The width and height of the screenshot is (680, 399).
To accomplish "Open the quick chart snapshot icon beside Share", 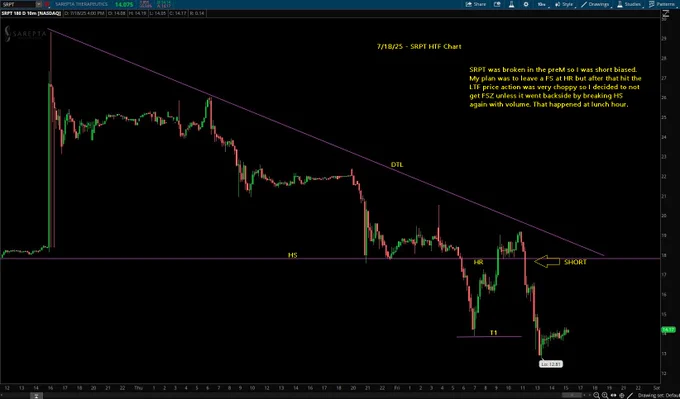I will click(497, 4).
